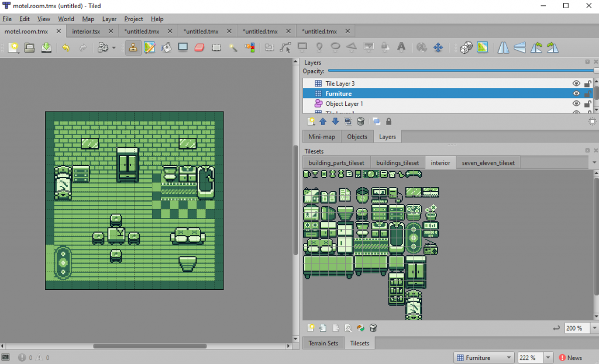Save the map with the Save icon
The height and width of the screenshot is (364, 599).
pos(46,47)
